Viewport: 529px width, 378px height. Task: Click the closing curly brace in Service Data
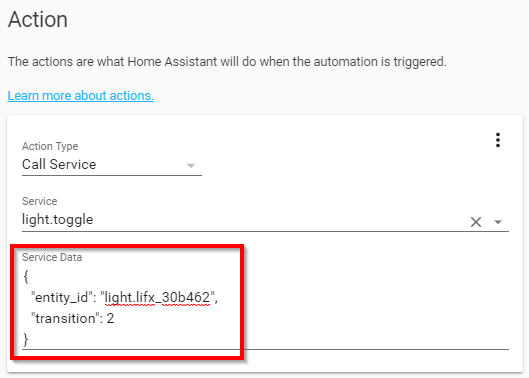point(26,339)
